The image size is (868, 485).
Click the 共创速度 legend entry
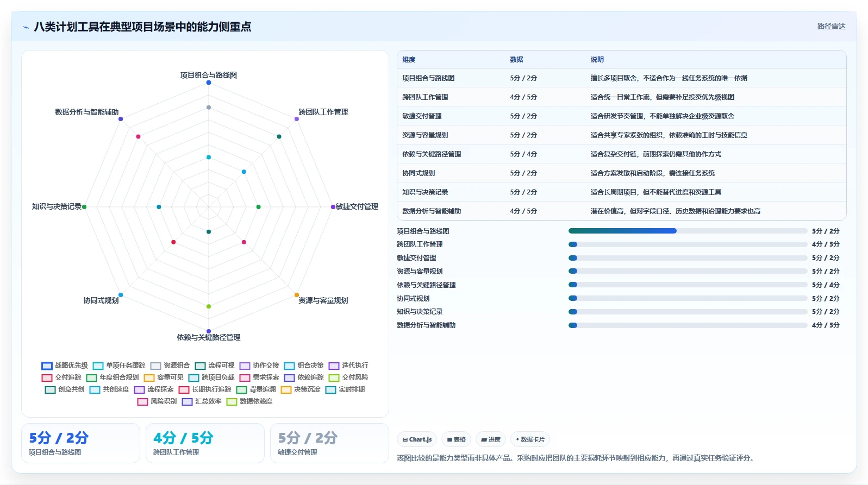(x=109, y=389)
